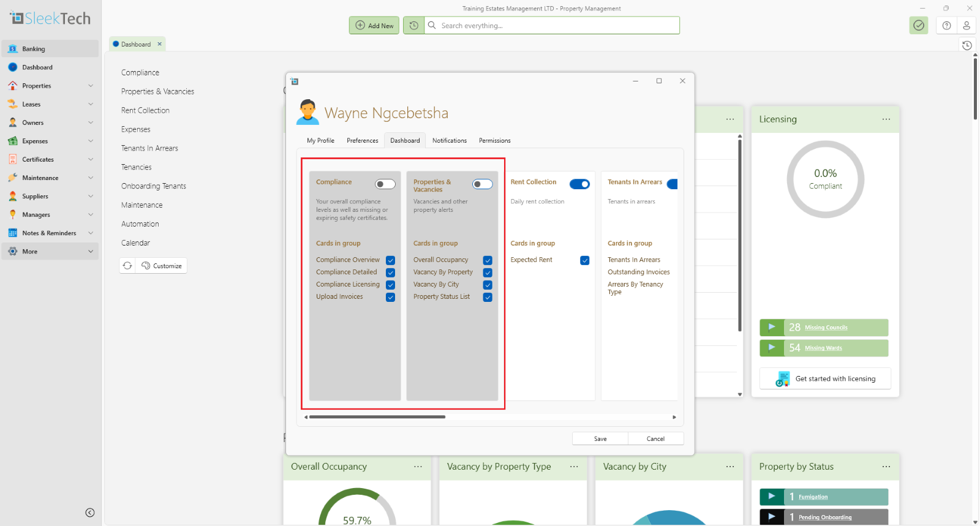Open Licensing card options ellipsis
This screenshot has height=526, width=980.
click(886, 119)
